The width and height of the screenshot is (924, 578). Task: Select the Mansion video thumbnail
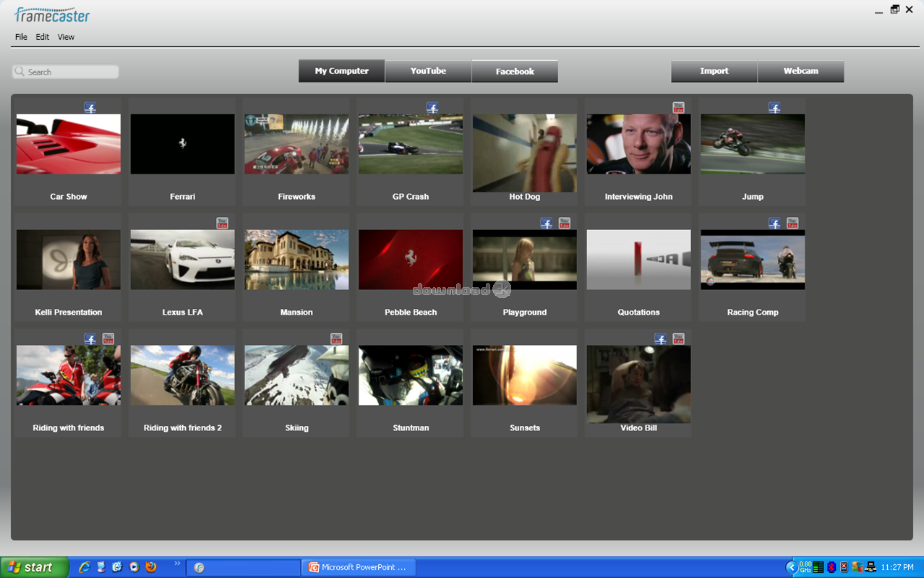coord(296,260)
